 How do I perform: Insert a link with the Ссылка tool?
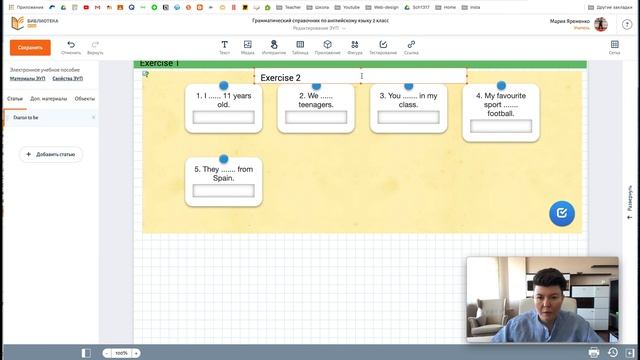point(411,47)
